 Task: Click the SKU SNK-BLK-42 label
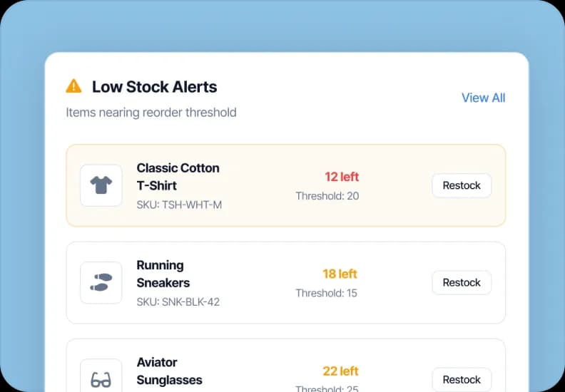tap(178, 301)
